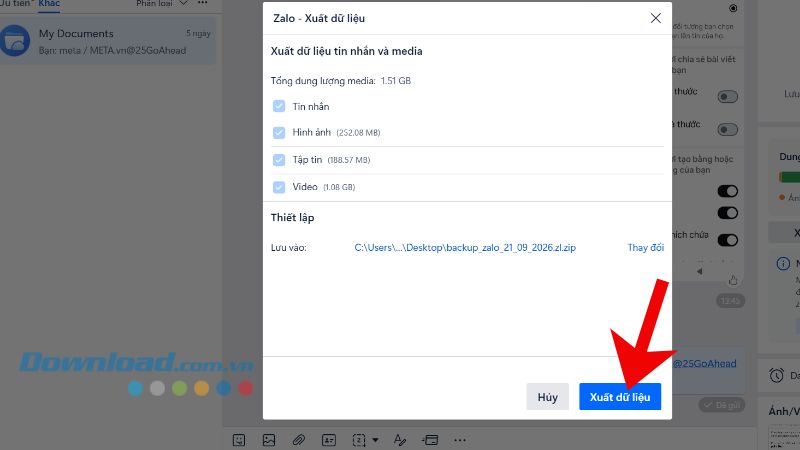Uncheck the Video checkbox
Screen dimensions: 800x450
click(279, 187)
